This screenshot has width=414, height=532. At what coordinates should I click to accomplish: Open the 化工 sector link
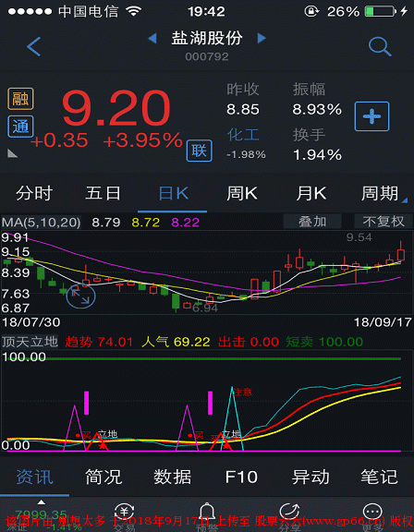tap(243, 135)
